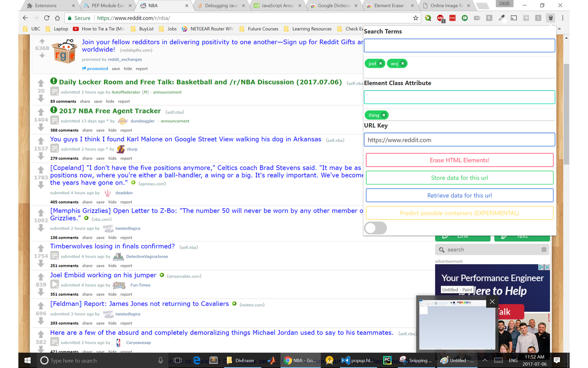Screen dimensions: 588x368
Task: Open the Daily Locker Room and Free Talk post
Action: tap(200, 82)
